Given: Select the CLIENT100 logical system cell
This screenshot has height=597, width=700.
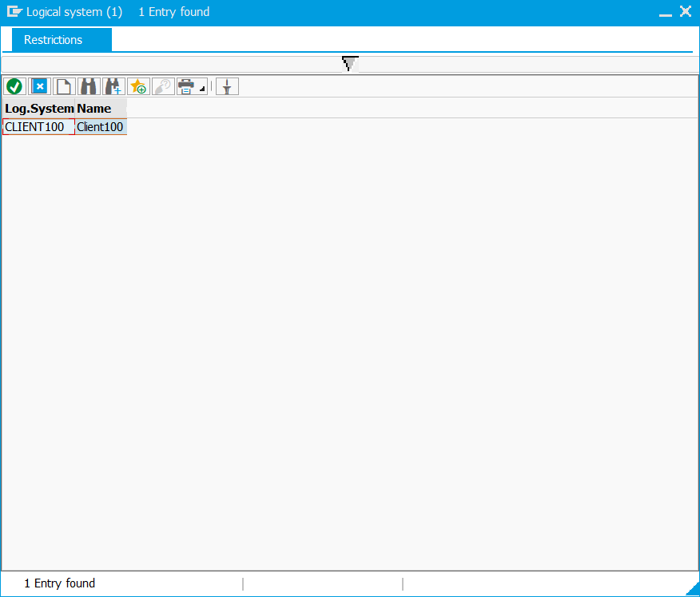Looking at the screenshot, I should (x=39, y=127).
